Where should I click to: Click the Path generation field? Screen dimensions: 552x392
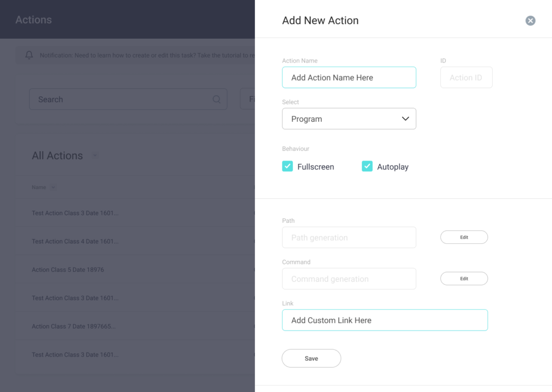(349, 237)
